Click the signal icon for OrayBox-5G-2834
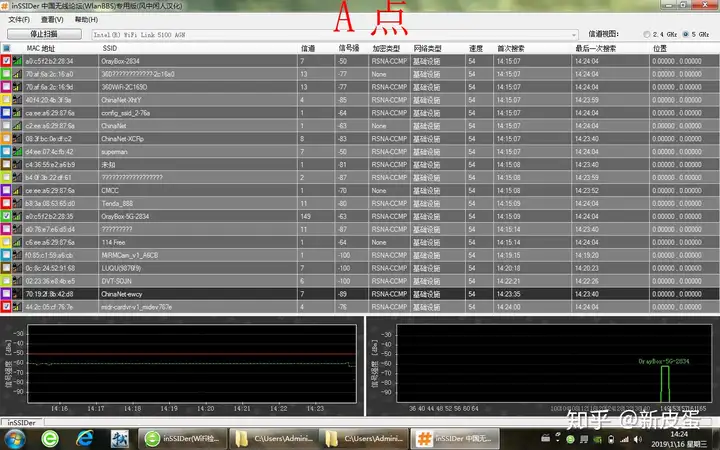The image size is (720, 450). pyautogui.click(x=17, y=216)
